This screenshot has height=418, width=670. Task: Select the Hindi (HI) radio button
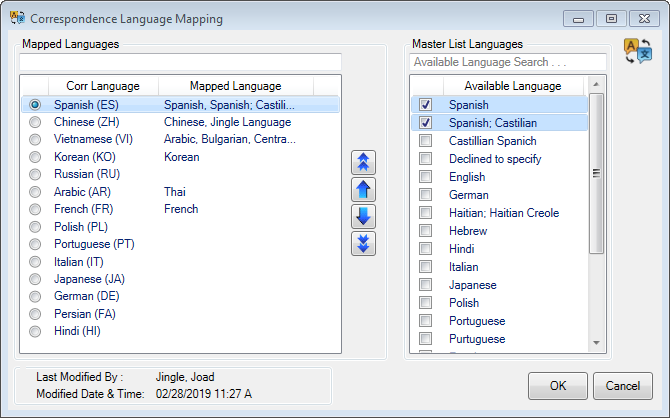(x=35, y=331)
